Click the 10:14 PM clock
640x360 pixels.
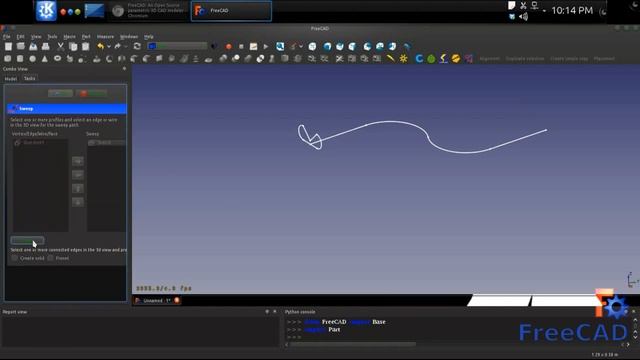click(572, 11)
